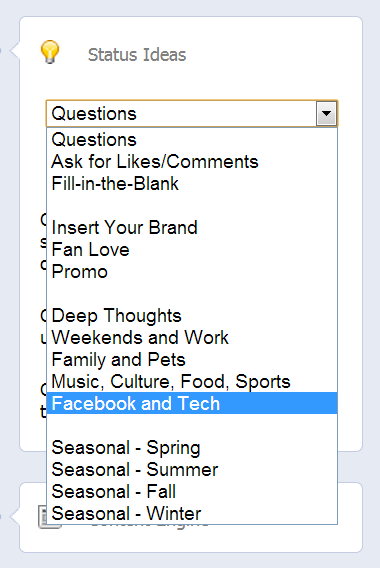Viewport: 380px width, 568px height.
Task: Choose Seasonal - Summer option
Action: click(192, 469)
